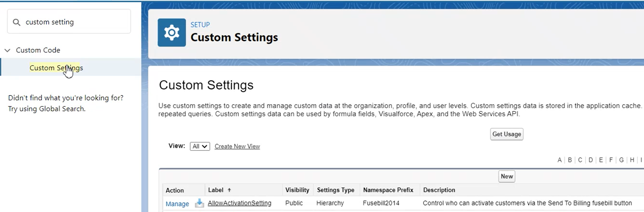
Task: Click the Create New View link
Action: point(237,146)
